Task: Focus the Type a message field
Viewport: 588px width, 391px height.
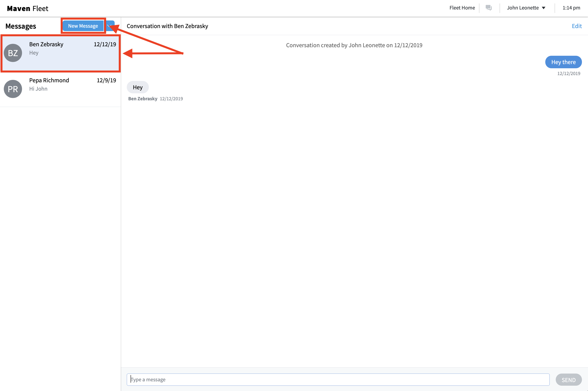Action: (x=338, y=379)
